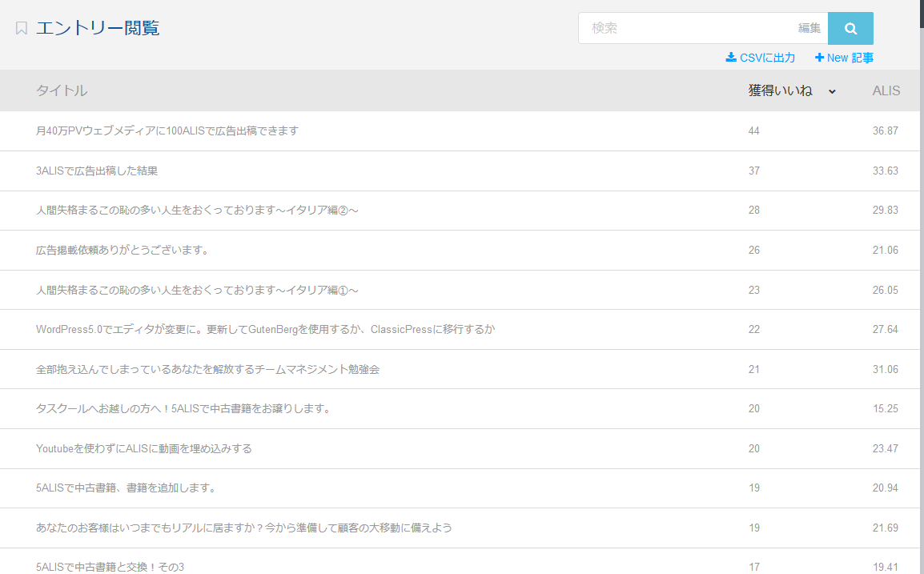924x574 pixels.
Task: Open Youtubeを使わずにALISに動画を埋め込みする entry
Action: [x=144, y=448]
